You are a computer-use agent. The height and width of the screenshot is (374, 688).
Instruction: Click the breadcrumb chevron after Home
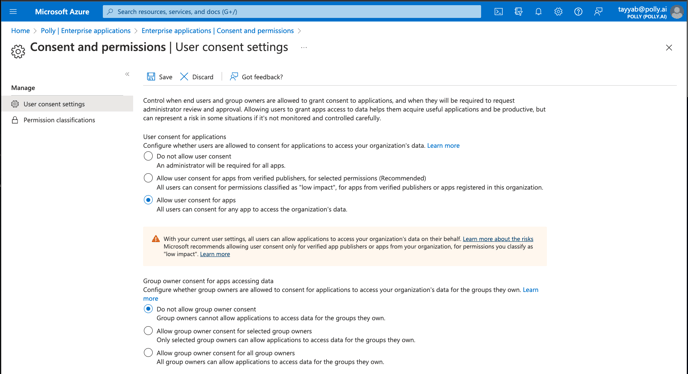pos(35,31)
